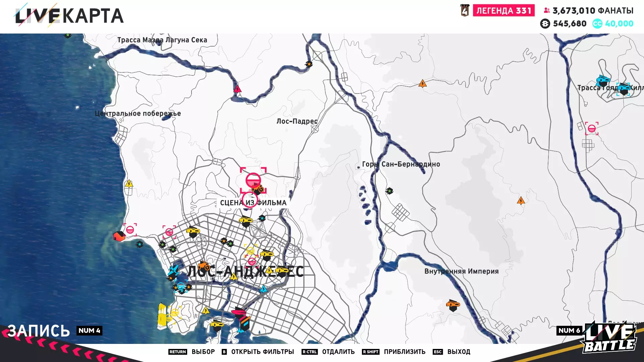Click the yellow lightning sign on west coast

click(x=129, y=184)
